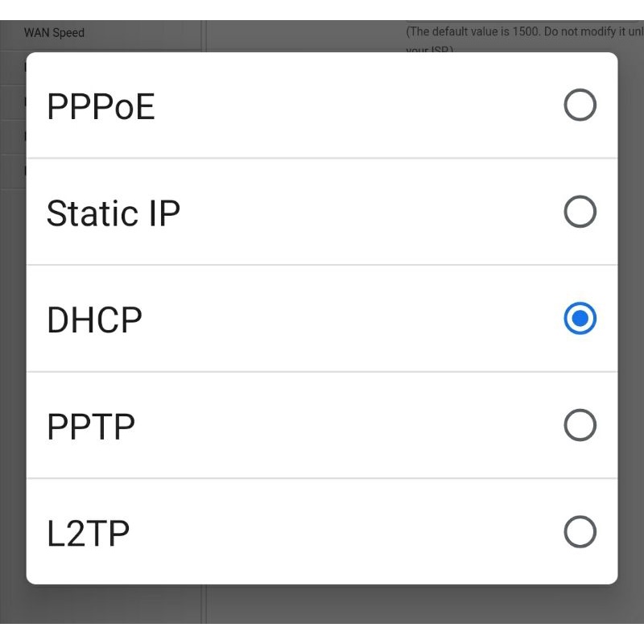The width and height of the screenshot is (644, 644).
Task: Click the PPTP label text
Action: tap(90, 427)
